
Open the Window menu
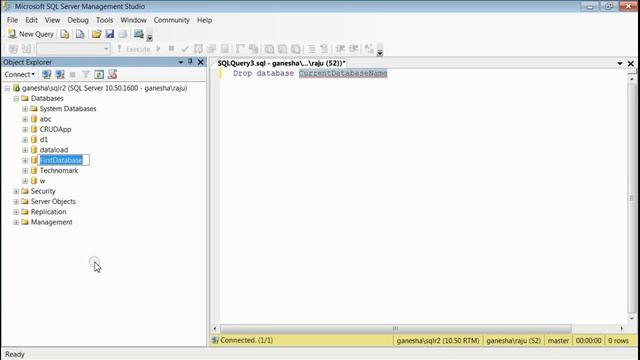click(x=133, y=20)
